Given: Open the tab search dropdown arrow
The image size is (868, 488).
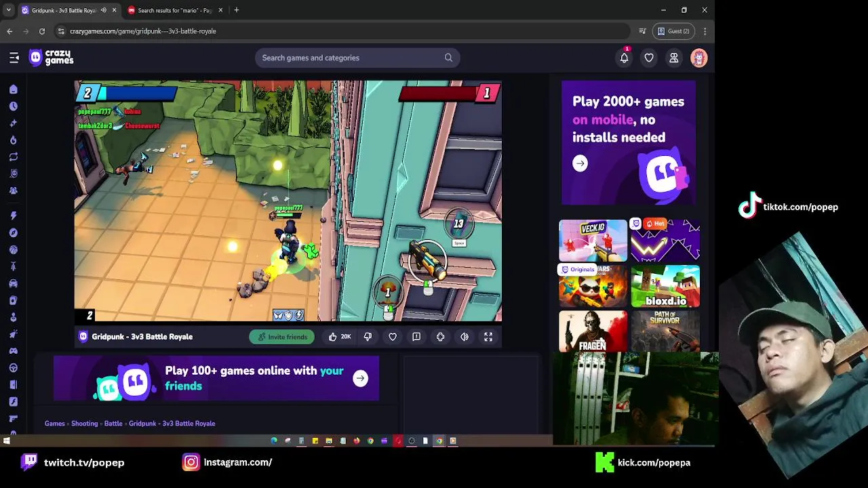Looking at the screenshot, I should pyautogui.click(x=8, y=10).
